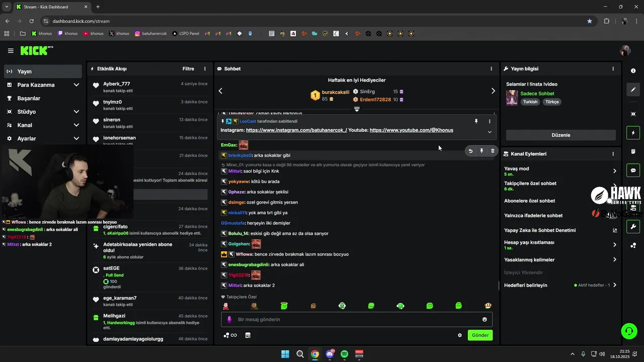Open user profile avatar top right
This screenshot has height=362, width=644.
click(x=625, y=51)
